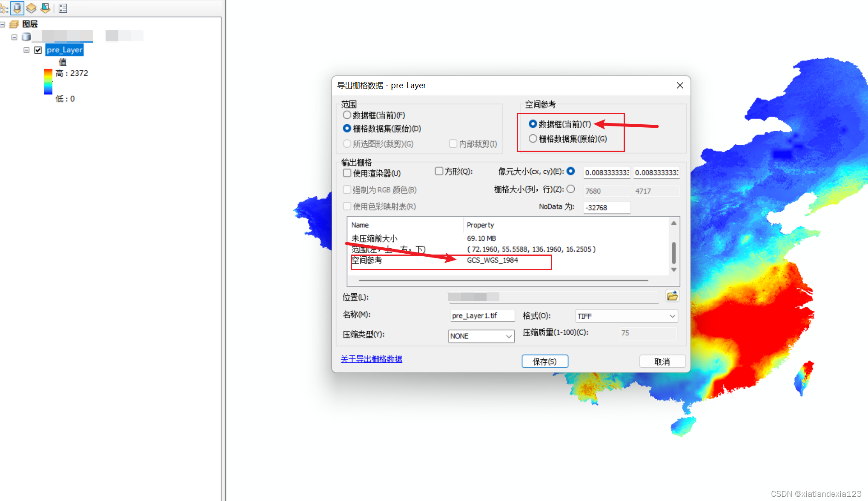Click the geodatabase cylinder icon in tree
This screenshot has height=501, width=868.
point(26,37)
